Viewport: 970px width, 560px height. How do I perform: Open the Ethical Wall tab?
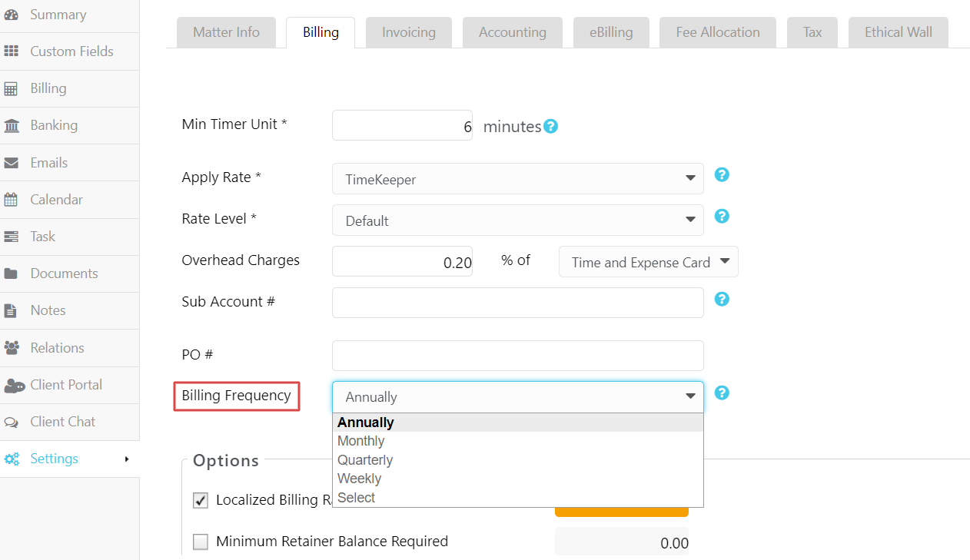898,32
